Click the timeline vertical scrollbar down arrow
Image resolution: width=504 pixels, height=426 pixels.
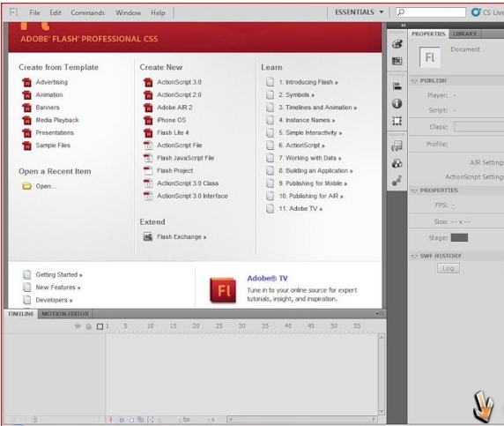tap(382, 412)
